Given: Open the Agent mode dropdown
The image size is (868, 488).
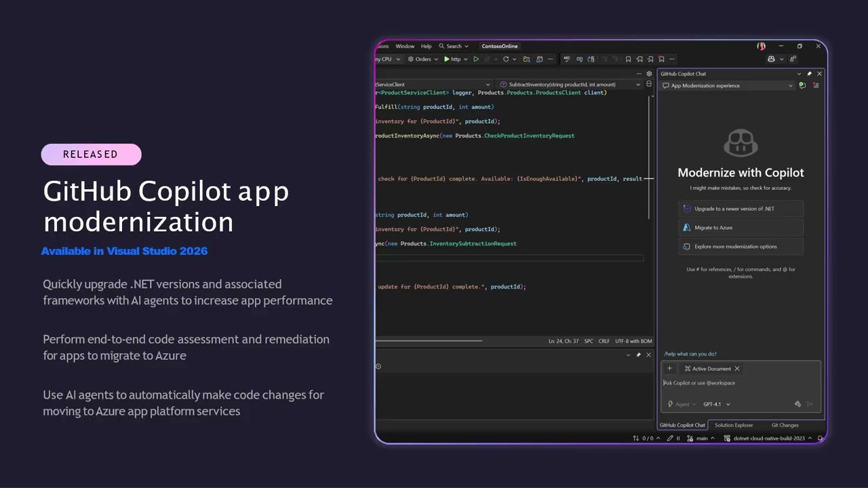Looking at the screenshot, I should pos(682,404).
